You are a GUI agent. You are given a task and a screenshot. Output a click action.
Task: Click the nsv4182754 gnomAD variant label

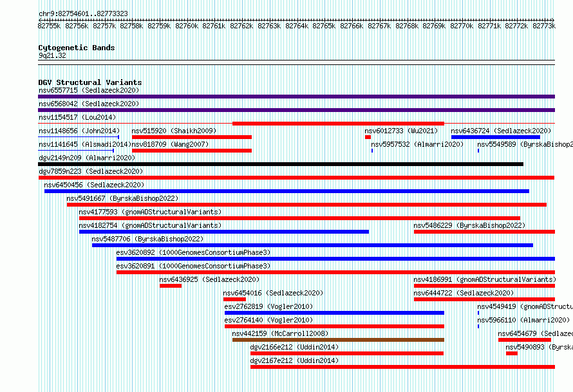[150, 225]
